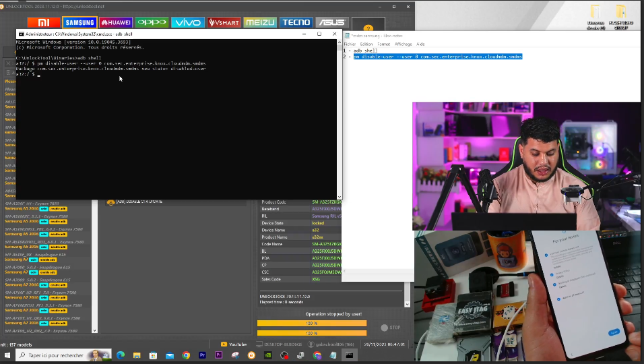Click 'odin' tag under SM-A7000_5.0.2
The image size is (644, 364).
pos(33,272)
